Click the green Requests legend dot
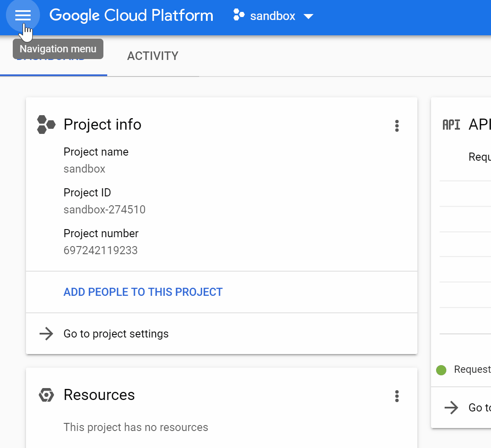The height and width of the screenshot is (448, 491). pyautogui.click(x=441, y=370)
